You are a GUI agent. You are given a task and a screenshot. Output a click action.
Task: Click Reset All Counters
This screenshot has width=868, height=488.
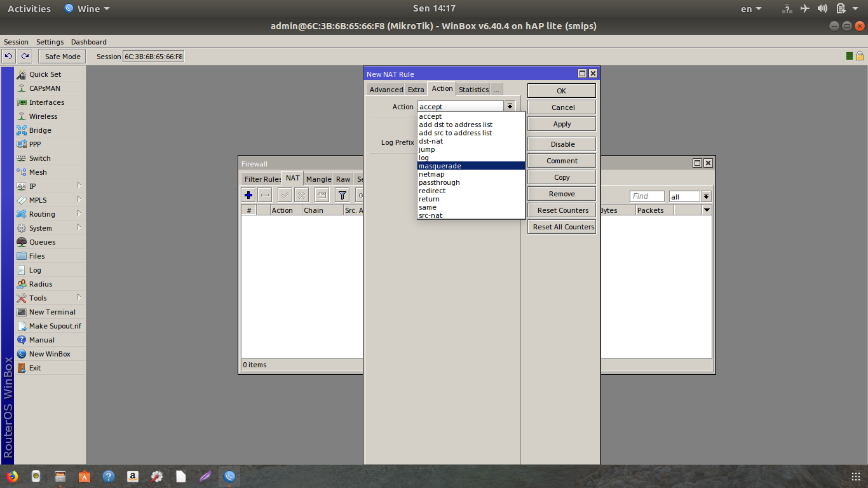coord(562,227)
